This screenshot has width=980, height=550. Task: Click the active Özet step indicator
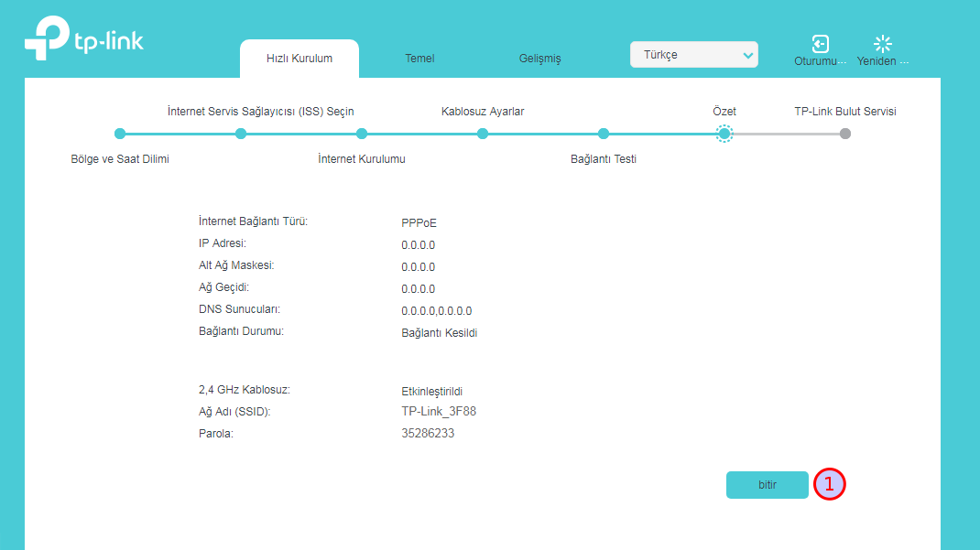point(724,134)
